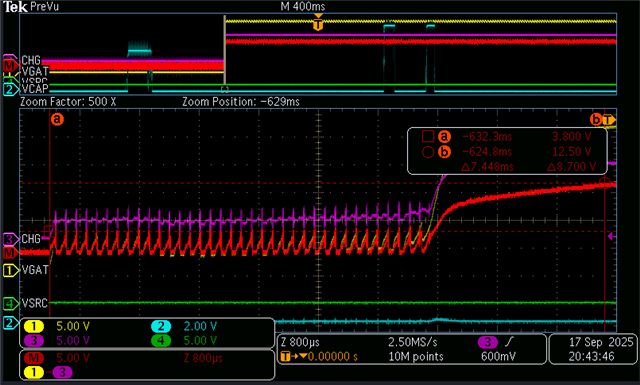Select green channel 4 badge in readout
This screenshot has width=640, height=385.
(x=161, y=340)
